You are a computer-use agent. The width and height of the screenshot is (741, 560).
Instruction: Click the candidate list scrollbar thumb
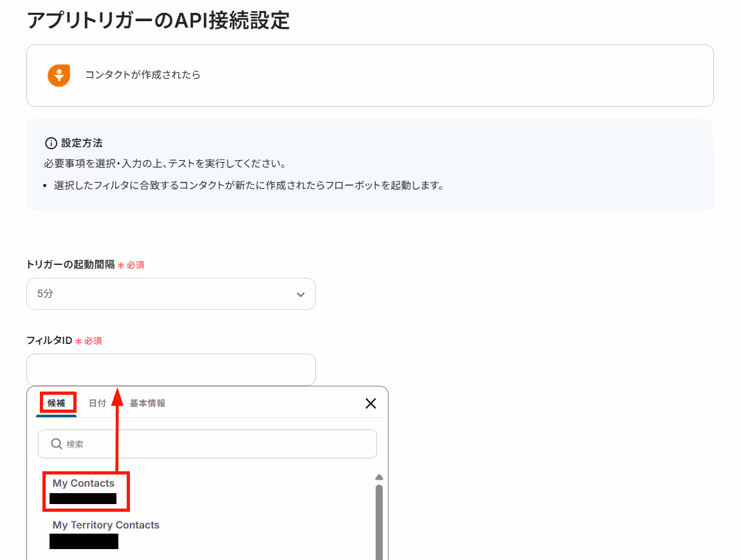click(379, 522)
